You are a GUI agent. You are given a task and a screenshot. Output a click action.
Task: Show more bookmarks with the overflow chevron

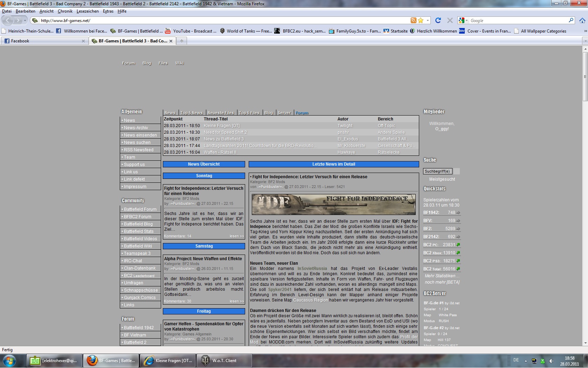pyautogui.click(x=585, y=31)
